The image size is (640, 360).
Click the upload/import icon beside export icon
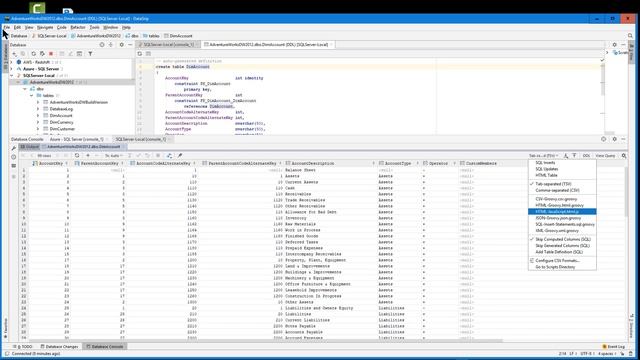574,156
